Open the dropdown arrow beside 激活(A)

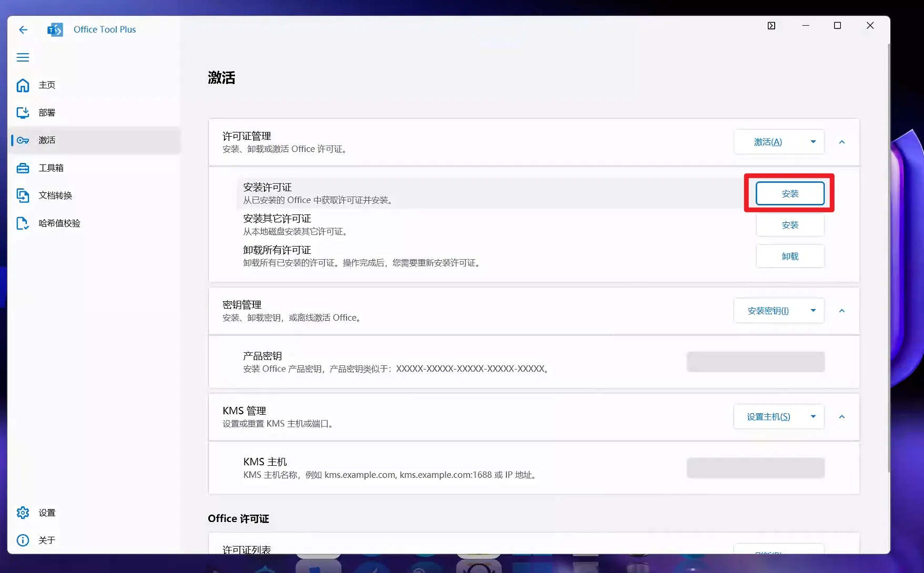(x=813, y=142)
